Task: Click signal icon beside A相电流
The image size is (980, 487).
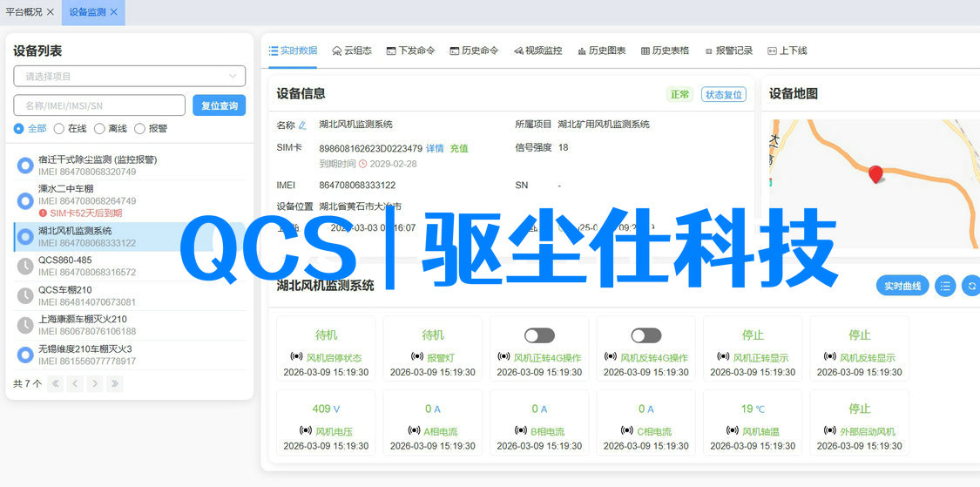Action: coord(415,430)
